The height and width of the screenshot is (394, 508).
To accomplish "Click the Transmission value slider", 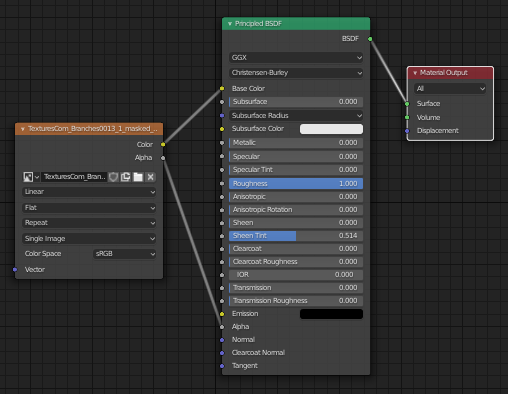I will coord(296,288).
